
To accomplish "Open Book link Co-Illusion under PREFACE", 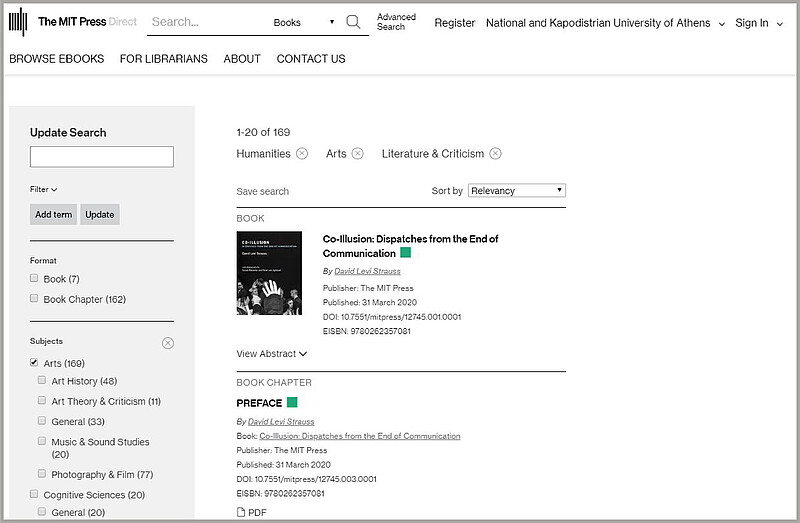I will coord(360,436).
